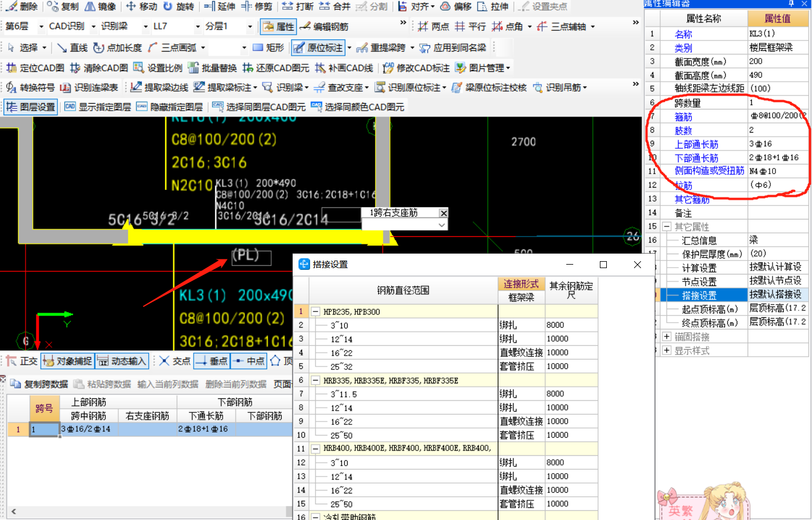Click 应用到同名梁 tool
The height and width of the screenshot is (520, 812).
[453, 47]
